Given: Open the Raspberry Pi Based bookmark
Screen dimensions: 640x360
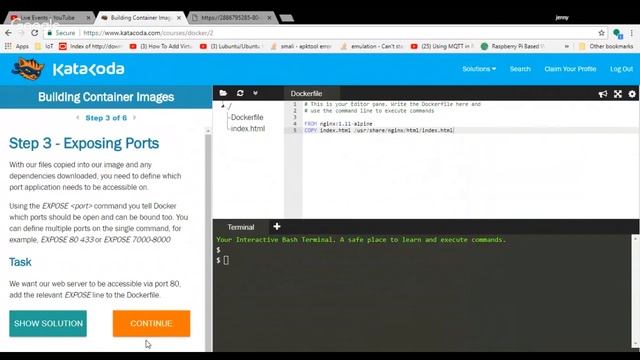Looking at the screenshot, I should click(513, 46).
